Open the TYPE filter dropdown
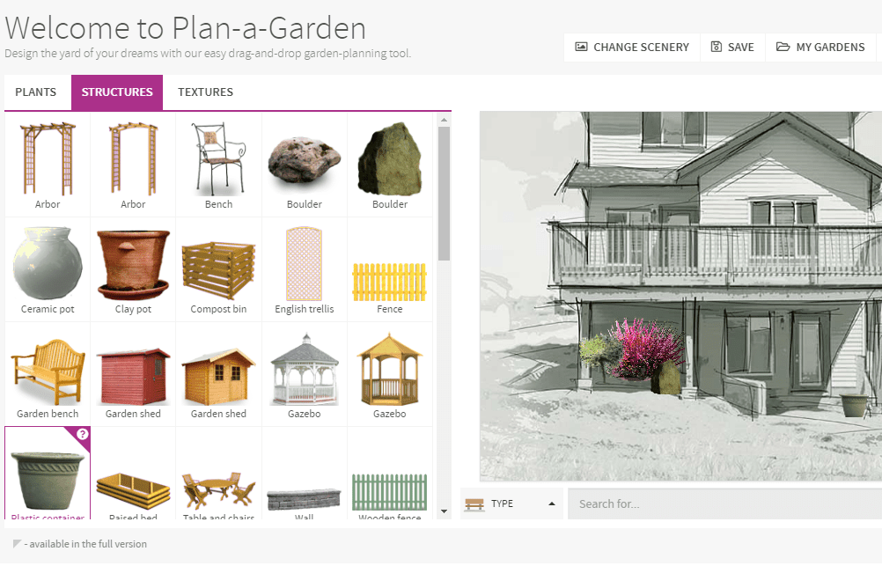 (511, 503)
